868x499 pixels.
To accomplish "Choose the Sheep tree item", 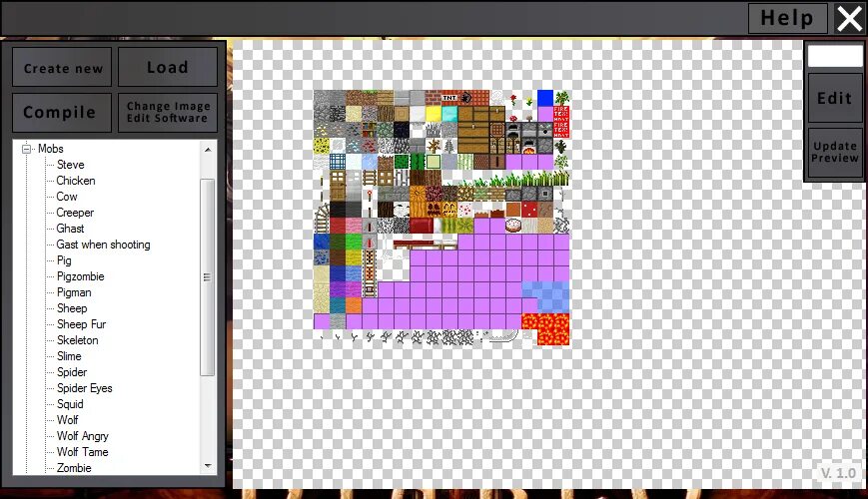I will tap(72, 308).
